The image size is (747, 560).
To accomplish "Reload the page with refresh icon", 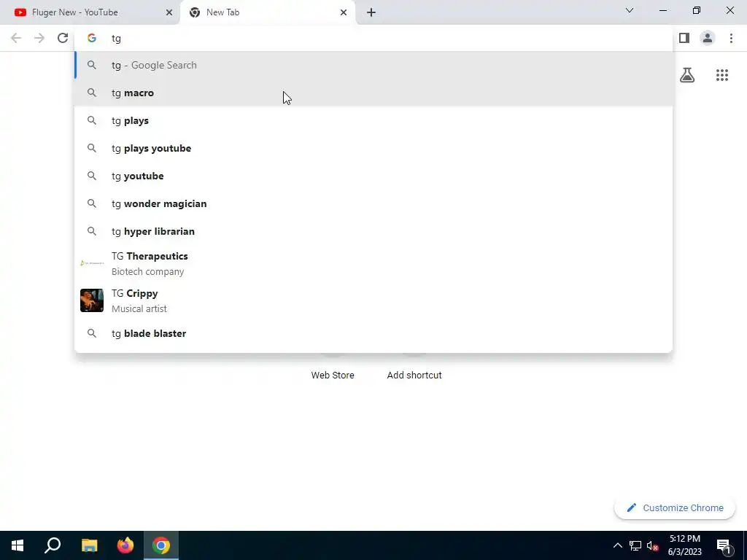I will click(x=63, y=38).
